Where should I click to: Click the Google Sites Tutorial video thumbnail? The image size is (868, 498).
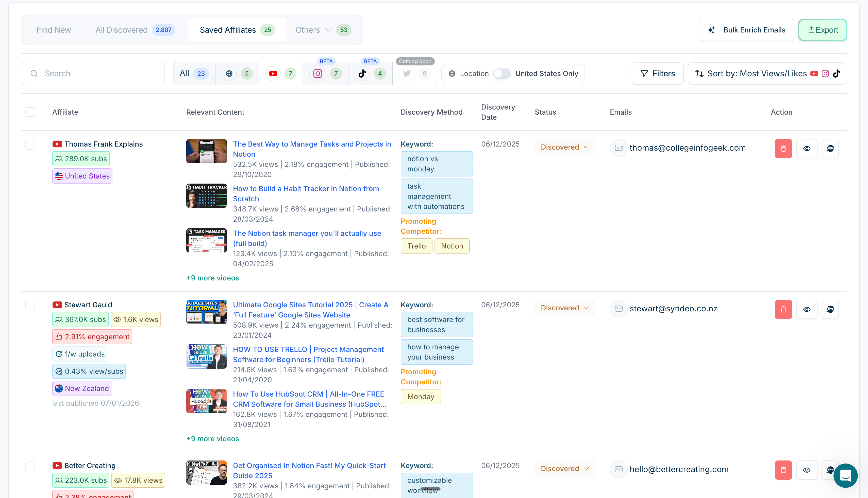coord(206,312)
